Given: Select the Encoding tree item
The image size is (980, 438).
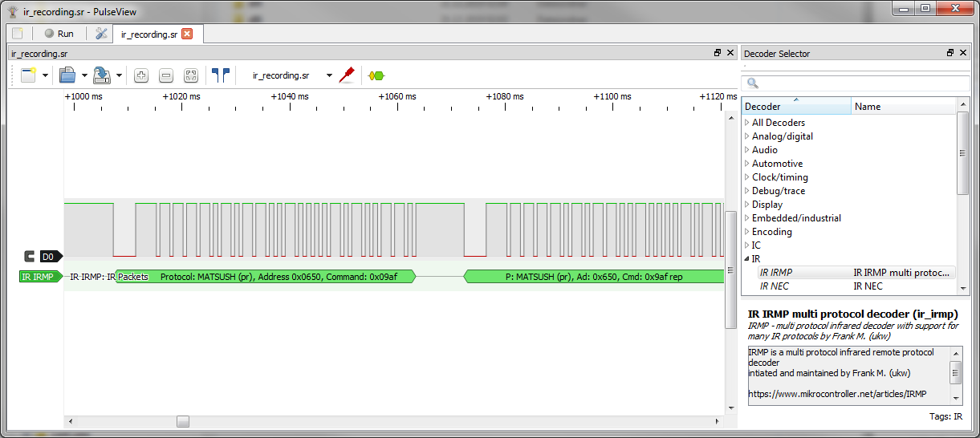Looking at the screenshot, I should click(772, 232).
